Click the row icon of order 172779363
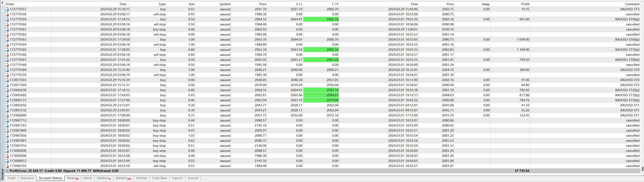This screenshot has width=644, height=182. pyautogui.click(x=7, y=40)
